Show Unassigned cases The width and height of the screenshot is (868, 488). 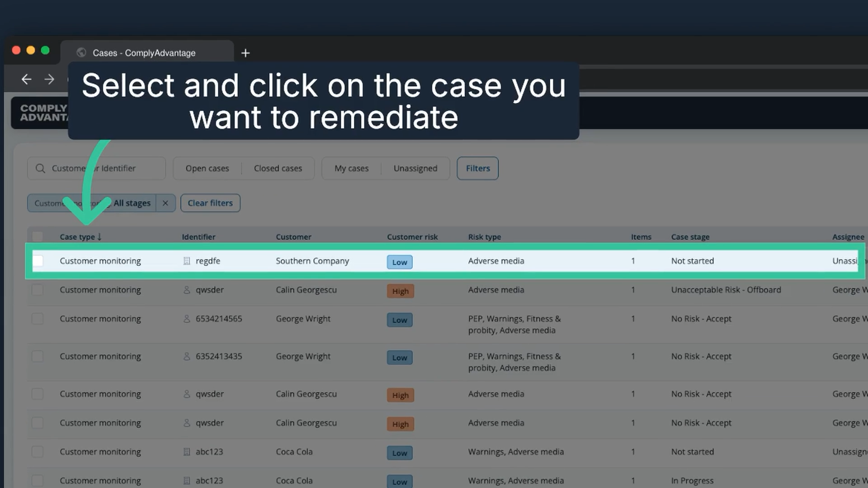[x=415, y=169]
